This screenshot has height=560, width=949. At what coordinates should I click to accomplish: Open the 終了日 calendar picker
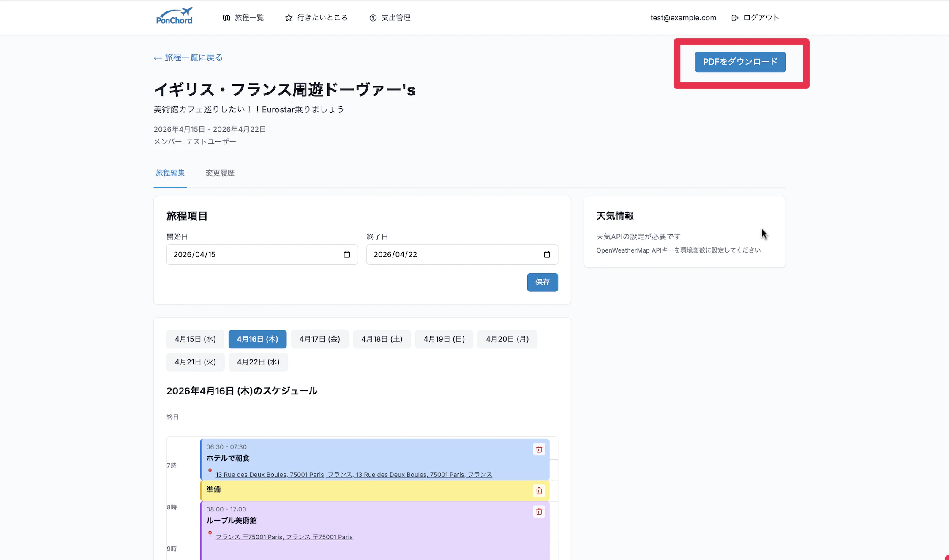pos(547,254)
